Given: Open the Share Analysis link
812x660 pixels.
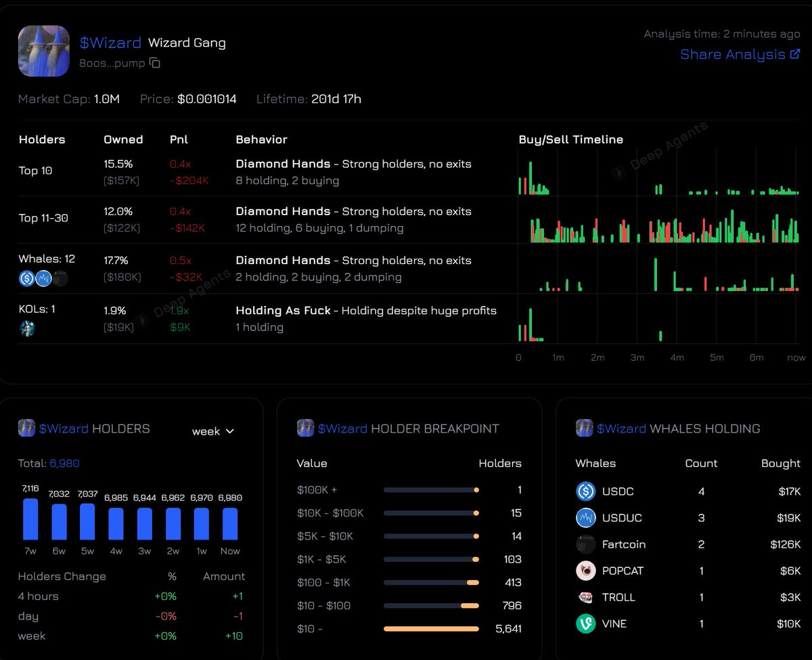Looking at the screenshot, I should pos(740,54).
